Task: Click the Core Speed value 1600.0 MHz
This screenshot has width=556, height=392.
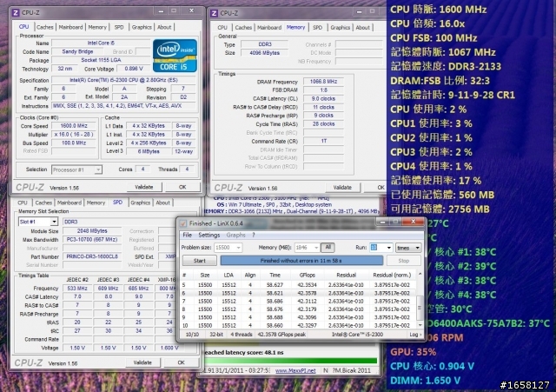Action: pyautogui.click(x=74, y=126)
